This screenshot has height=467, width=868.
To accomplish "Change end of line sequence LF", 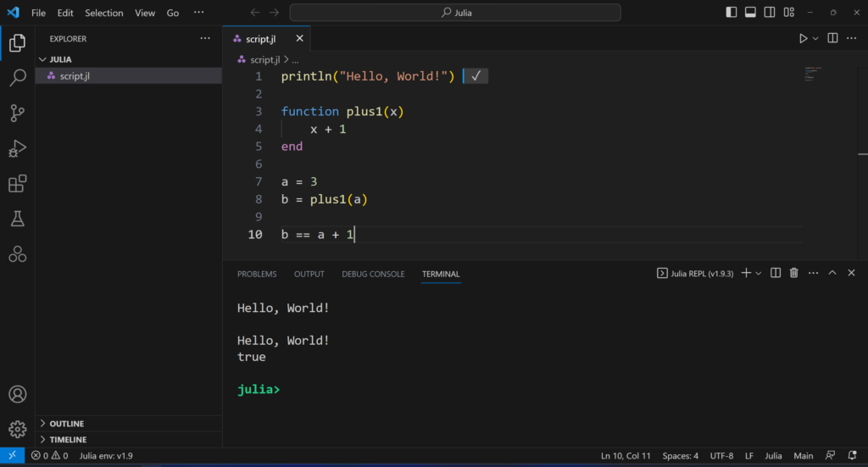I will click(749, 455).
